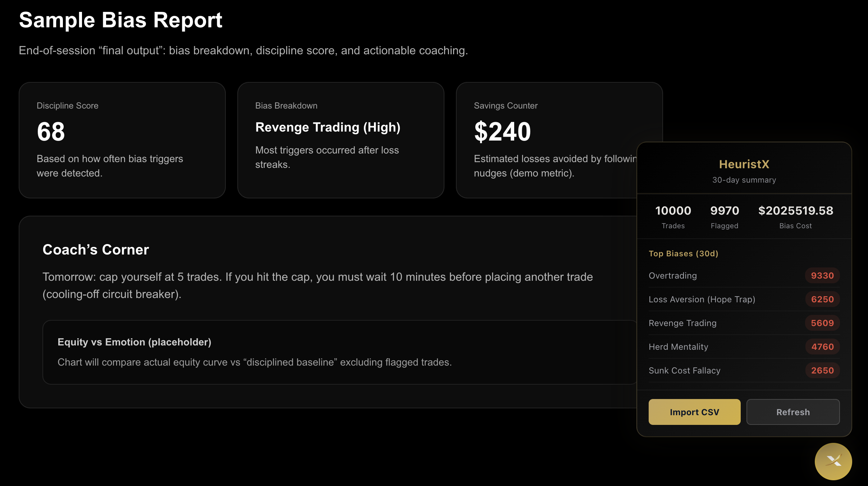Select the Herd Mentality bias row
The image size is (868, 486).
point(678,347)
